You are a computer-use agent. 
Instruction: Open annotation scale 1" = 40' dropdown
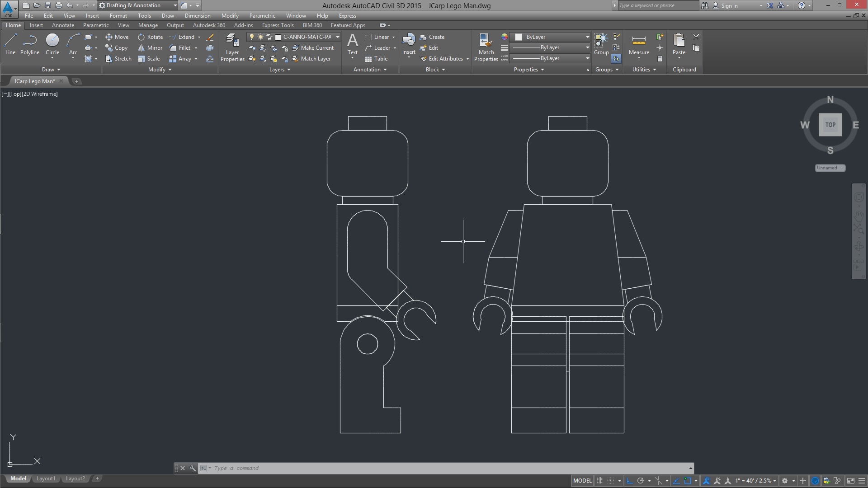pyautogui.click(x=755, y=481)
